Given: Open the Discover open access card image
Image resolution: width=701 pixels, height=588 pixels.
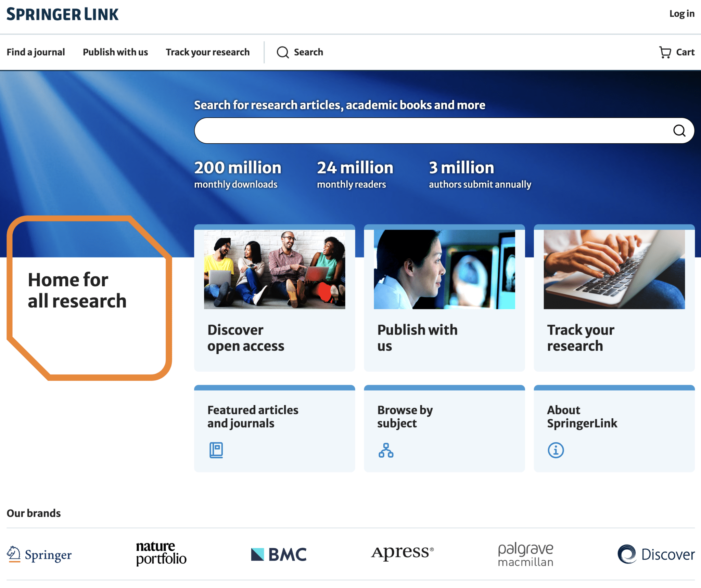Looking at the screenshot, I should (275, 269).
